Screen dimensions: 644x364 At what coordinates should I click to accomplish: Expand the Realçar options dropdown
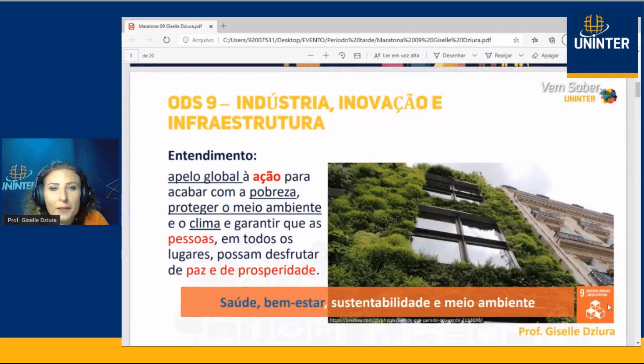(x=521, y=56)
